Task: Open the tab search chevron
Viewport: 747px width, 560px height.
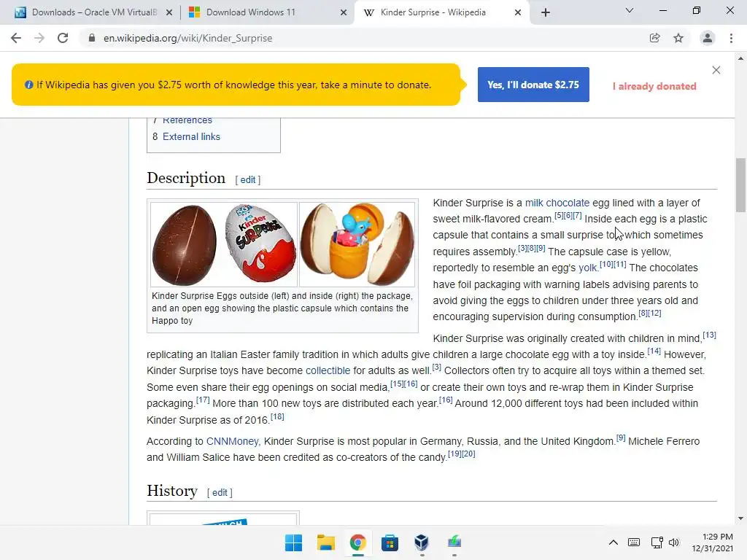Action: tap(630, 10)
